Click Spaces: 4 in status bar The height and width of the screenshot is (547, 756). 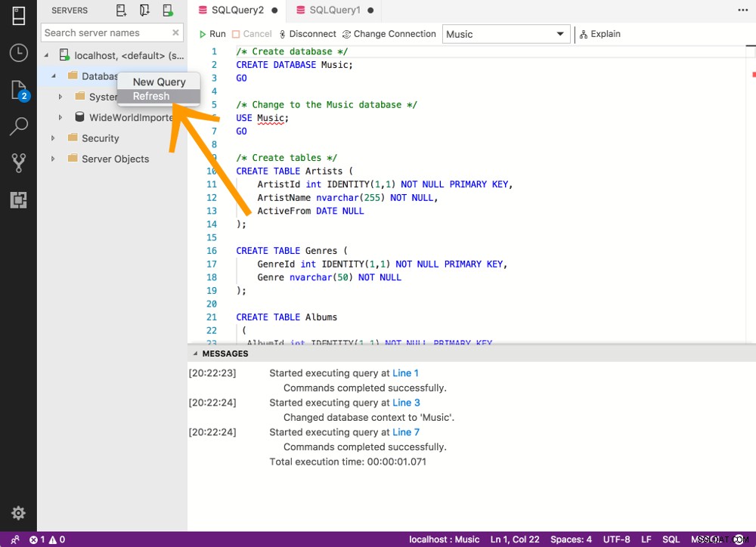571,539
